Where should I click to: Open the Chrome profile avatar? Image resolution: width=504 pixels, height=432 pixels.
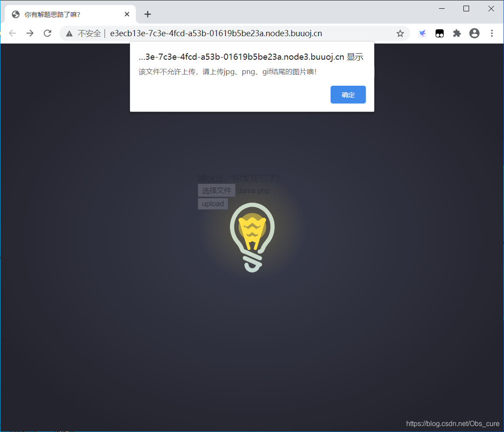tap(474, 34)
